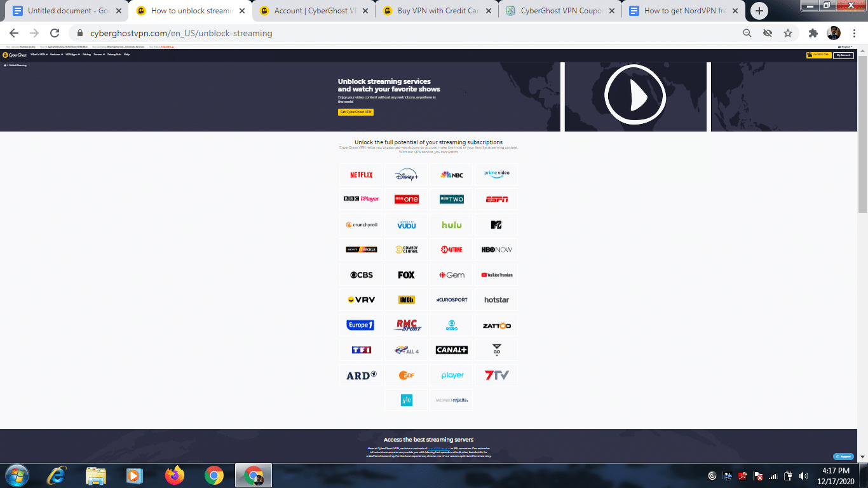Screen dimensions: 868x488
Task: Open the TF1 logo tile
Action: click(361, 350)
